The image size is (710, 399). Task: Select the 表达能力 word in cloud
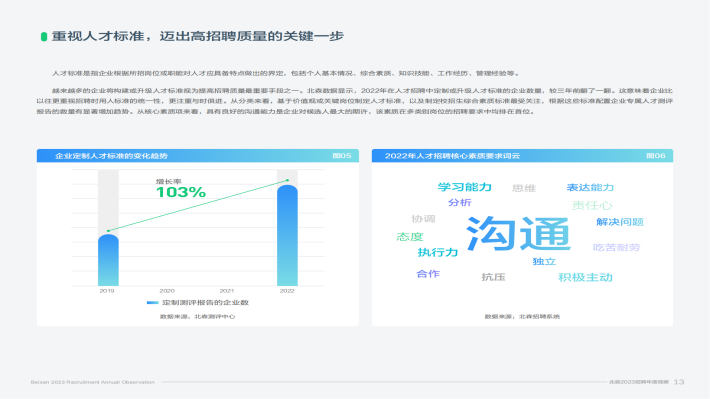pyautogui.click(x=590, y=187)
